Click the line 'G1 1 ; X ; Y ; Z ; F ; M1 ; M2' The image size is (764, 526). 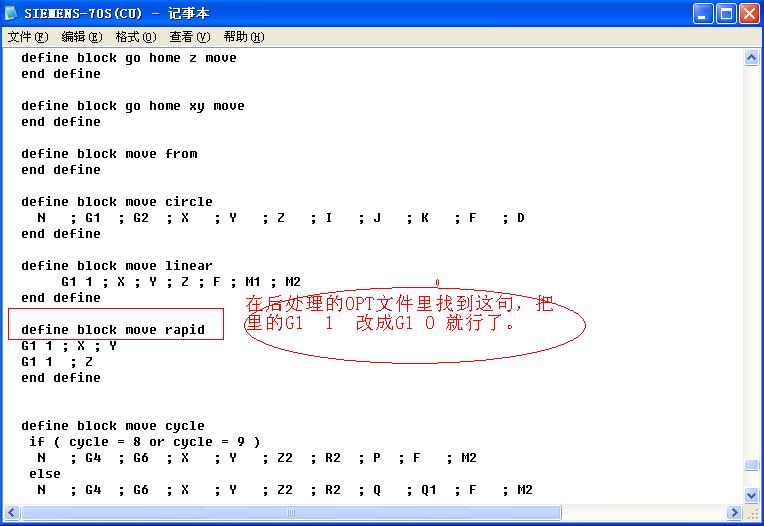point(181,282)
